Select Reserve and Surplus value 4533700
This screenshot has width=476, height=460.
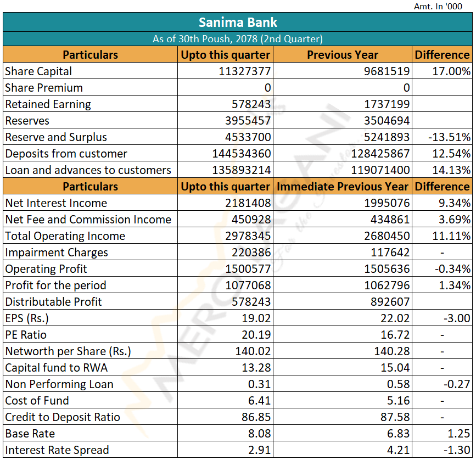248,137
